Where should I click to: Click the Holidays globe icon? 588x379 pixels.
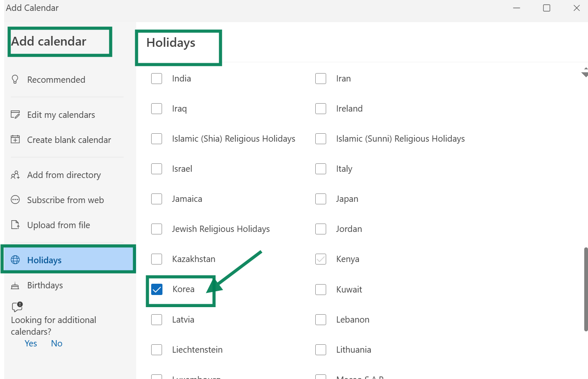coord(15,260)
